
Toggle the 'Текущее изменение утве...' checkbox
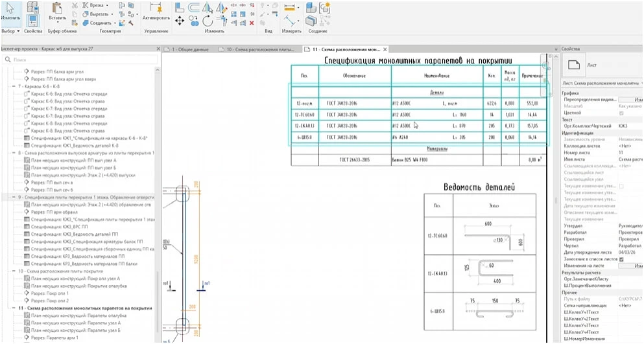pyautogui.click(x=621, y=186)
